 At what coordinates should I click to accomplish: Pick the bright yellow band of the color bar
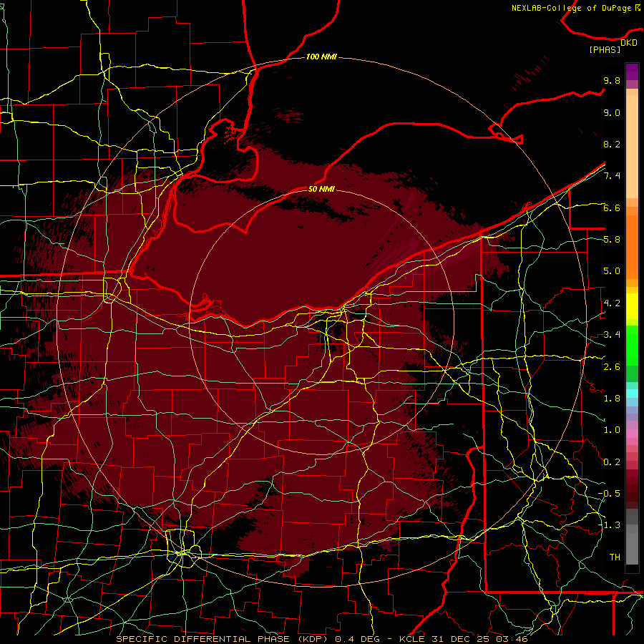click(x=632, y=306)
